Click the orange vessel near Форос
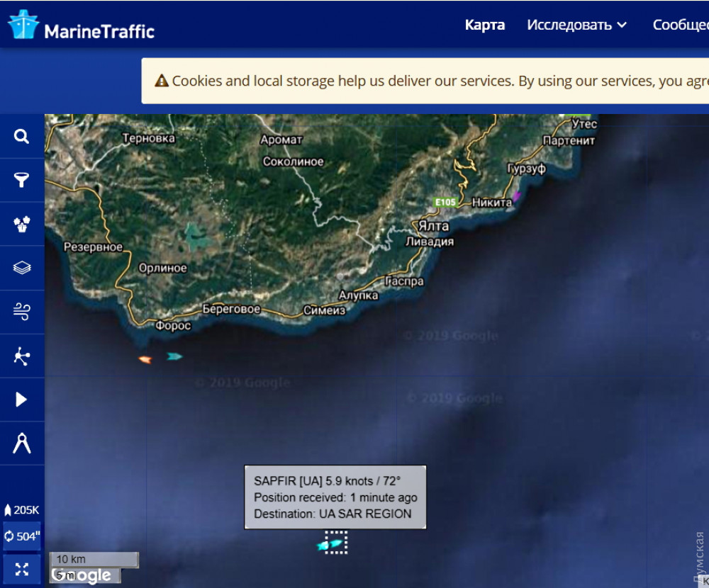The height and width of the screenshot is (588, 709). [x=145, y=360]
